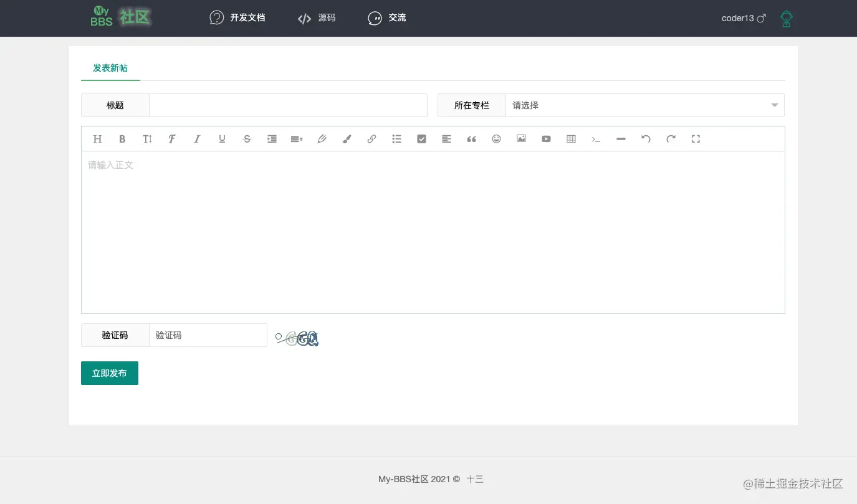Open the background color brush tool
Viewport: 857px width, 504px height.
(347, 139)
